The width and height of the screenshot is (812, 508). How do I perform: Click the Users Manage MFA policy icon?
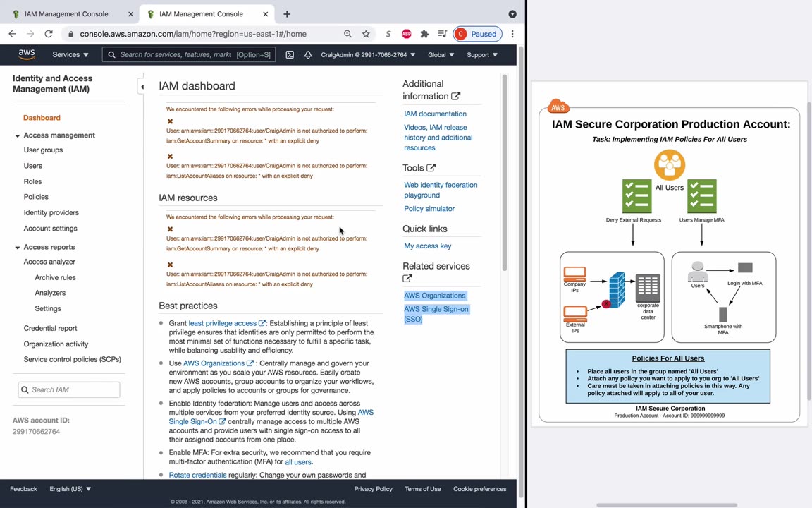click(x=702, y=196)
